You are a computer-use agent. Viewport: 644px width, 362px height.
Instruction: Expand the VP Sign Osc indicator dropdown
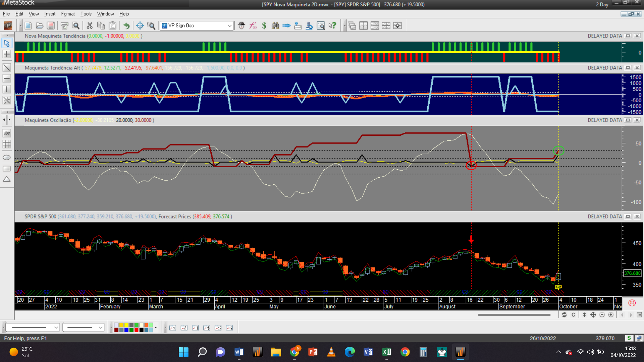click(x=230, y=25)
